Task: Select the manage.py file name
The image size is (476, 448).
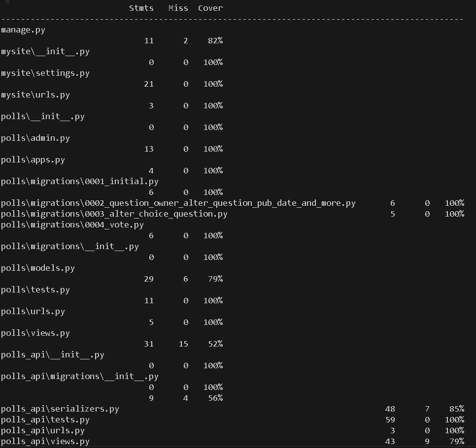Action: coord(23,30)
